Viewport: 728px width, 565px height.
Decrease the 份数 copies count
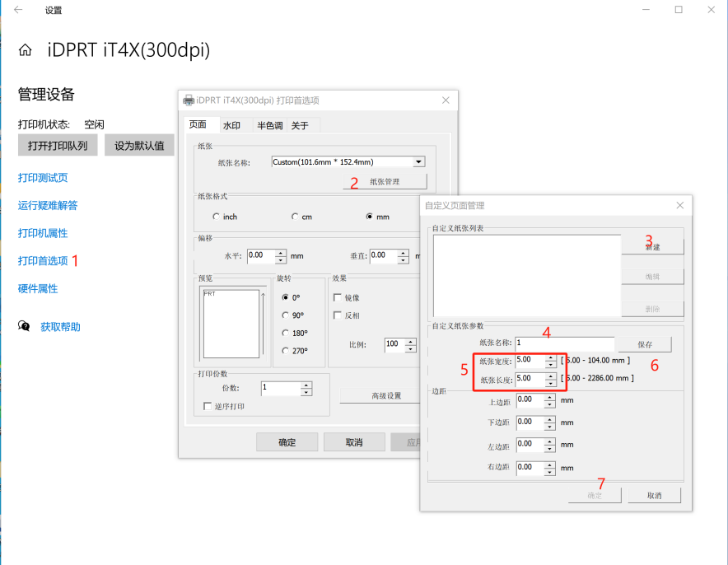306,392
